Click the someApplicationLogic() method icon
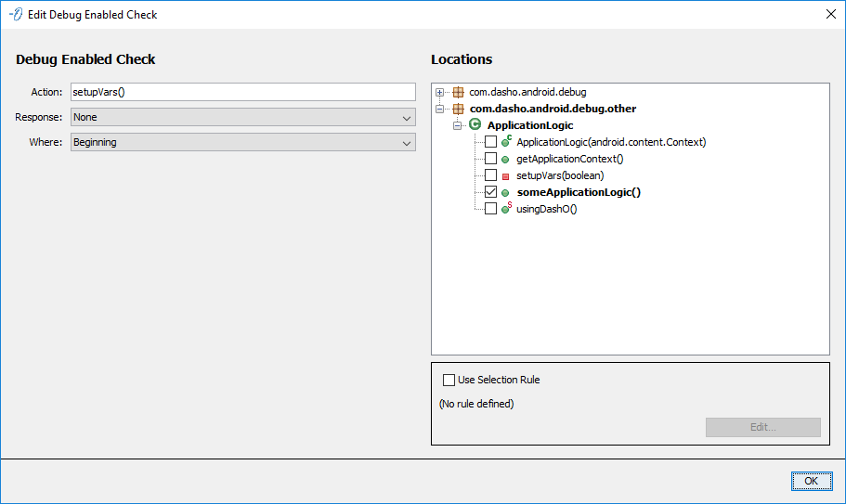 coord(505,192)
